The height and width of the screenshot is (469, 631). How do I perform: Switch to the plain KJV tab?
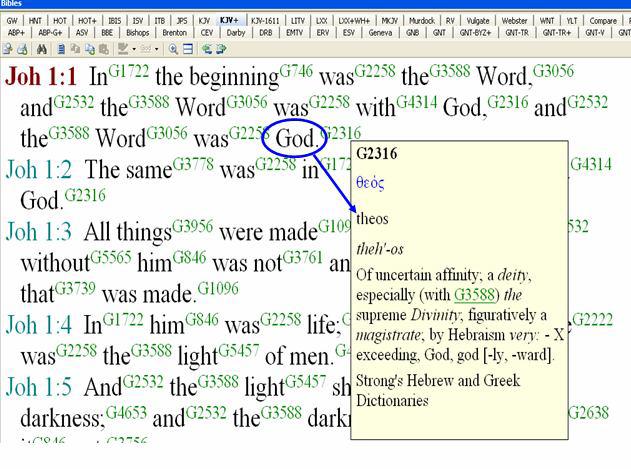(x=204, y=21)
